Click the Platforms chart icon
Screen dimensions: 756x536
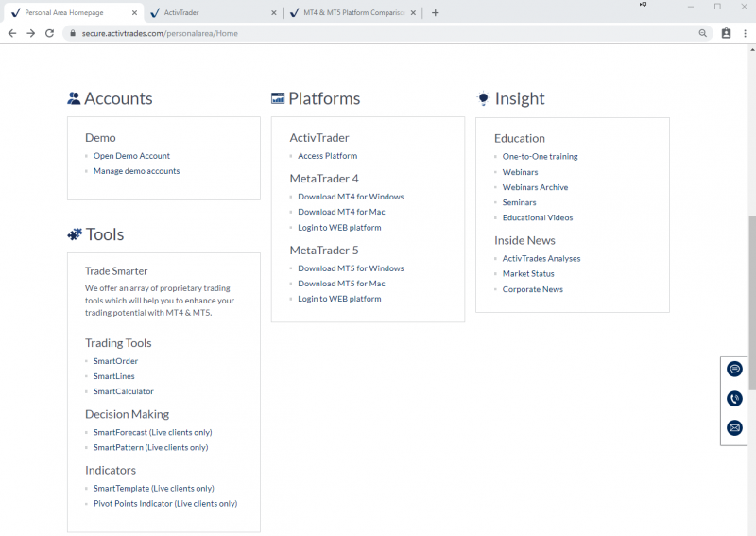[278, 98]
